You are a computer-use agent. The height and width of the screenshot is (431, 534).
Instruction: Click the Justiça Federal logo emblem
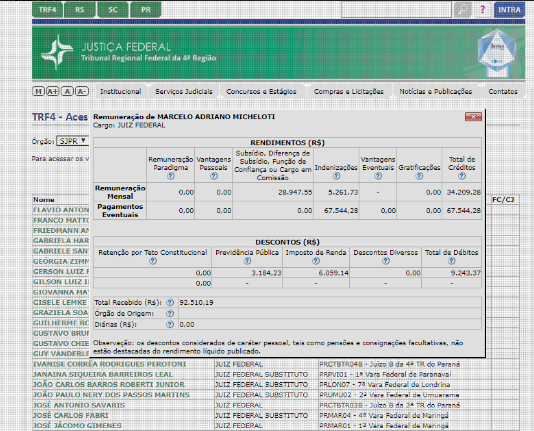(57, 52)
